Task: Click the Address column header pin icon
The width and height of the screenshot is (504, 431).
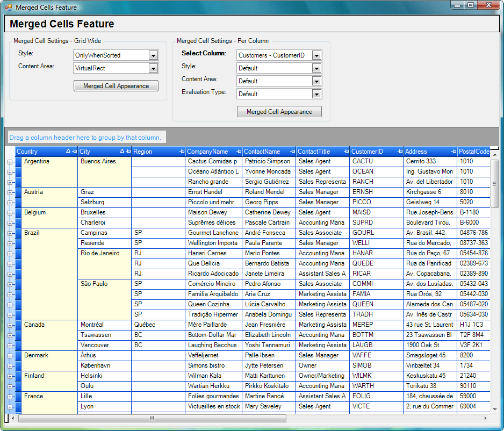Action: click(453, 152)
